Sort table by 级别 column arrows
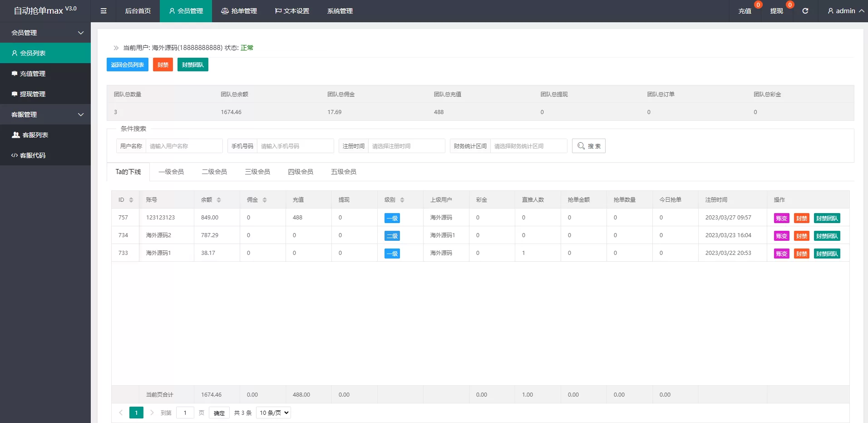 point(402,200)
